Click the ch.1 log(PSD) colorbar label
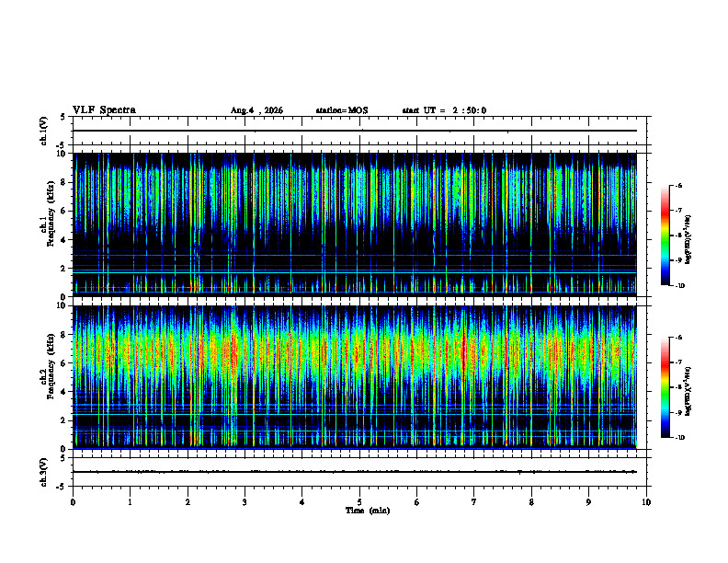This screenshot has width=728, height=563. point(688,240)
